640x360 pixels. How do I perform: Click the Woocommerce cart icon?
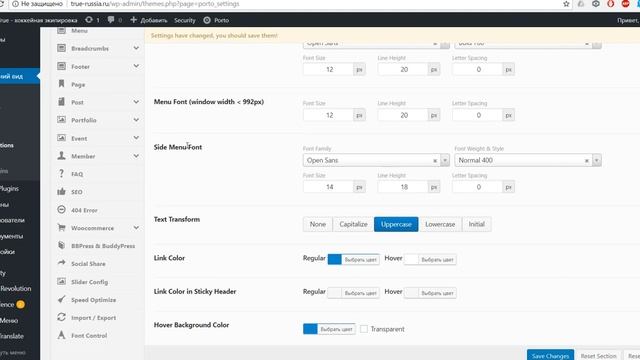click(61, 228)
